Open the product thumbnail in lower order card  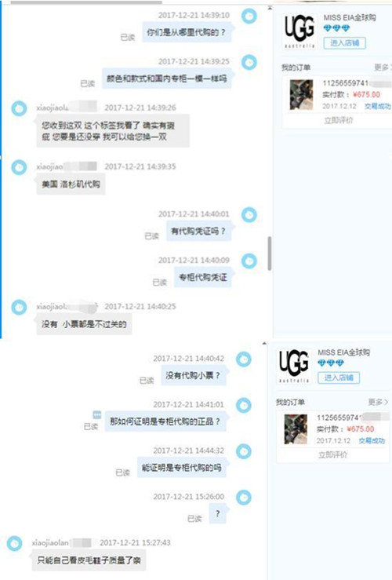coord(296,429)
